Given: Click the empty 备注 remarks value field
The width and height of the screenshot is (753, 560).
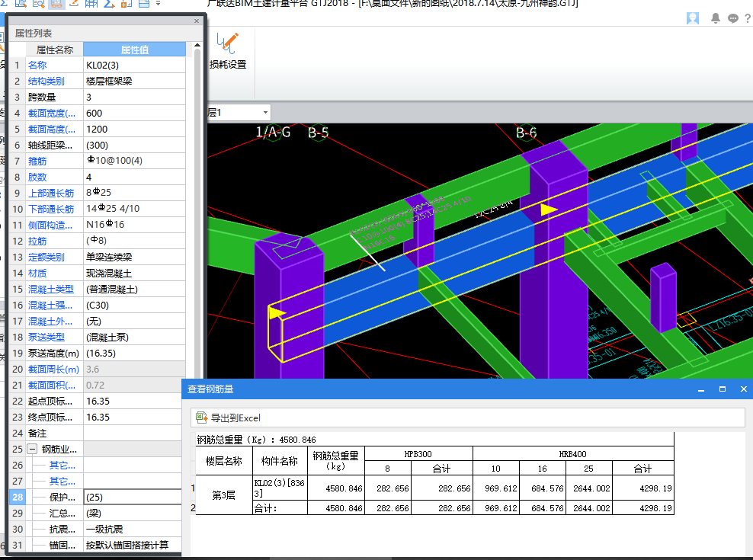Looking at the screenshot, I should pos(134,434).
